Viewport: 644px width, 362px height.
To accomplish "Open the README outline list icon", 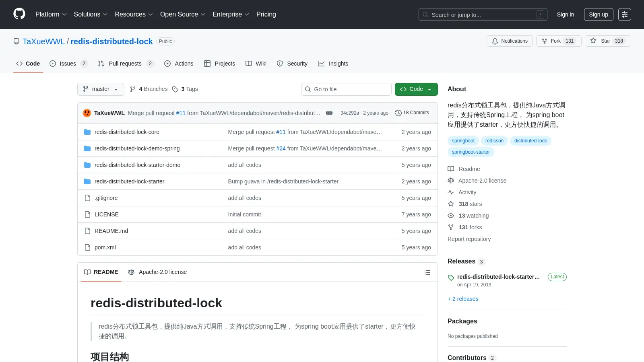I will click(427, 272).
